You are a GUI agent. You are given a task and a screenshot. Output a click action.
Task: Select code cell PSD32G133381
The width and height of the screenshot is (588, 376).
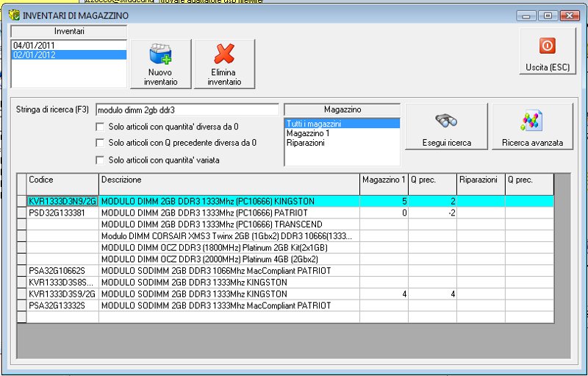coord(62,213)
